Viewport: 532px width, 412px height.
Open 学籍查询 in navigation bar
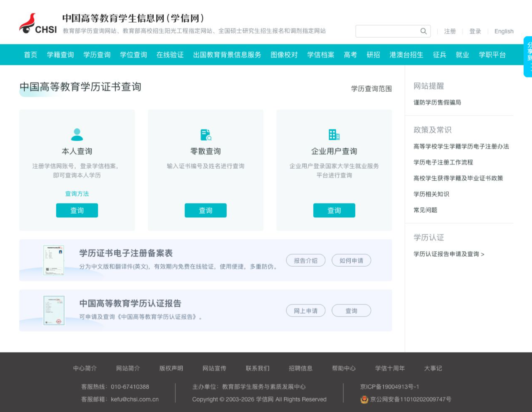point(60,55)
